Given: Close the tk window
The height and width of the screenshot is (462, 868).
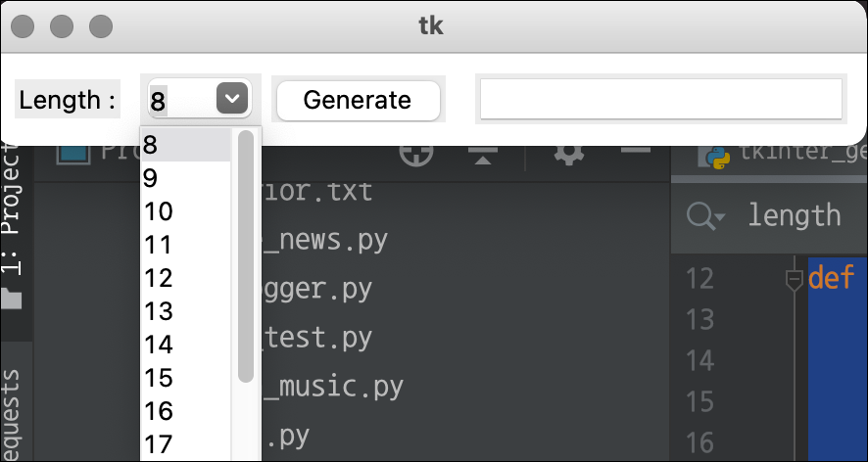Looking at the screenshot, I should tap(23, 26).
